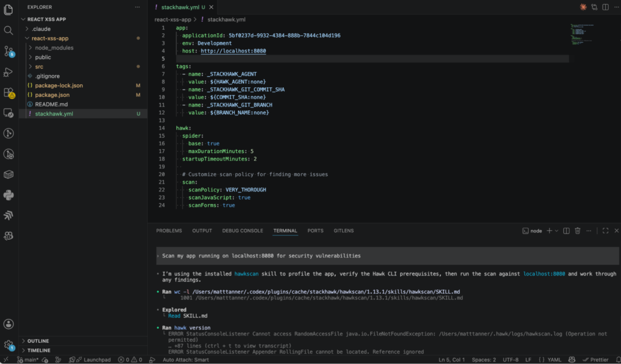Switch to the PORTS panel tab
621x364 pixels.
[315, 231]
